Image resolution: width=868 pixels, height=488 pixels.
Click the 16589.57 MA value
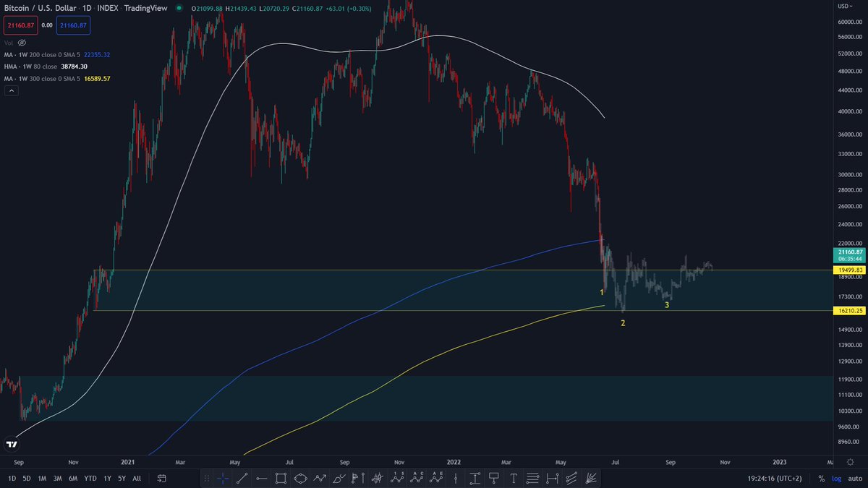click(x=98, y=78)
